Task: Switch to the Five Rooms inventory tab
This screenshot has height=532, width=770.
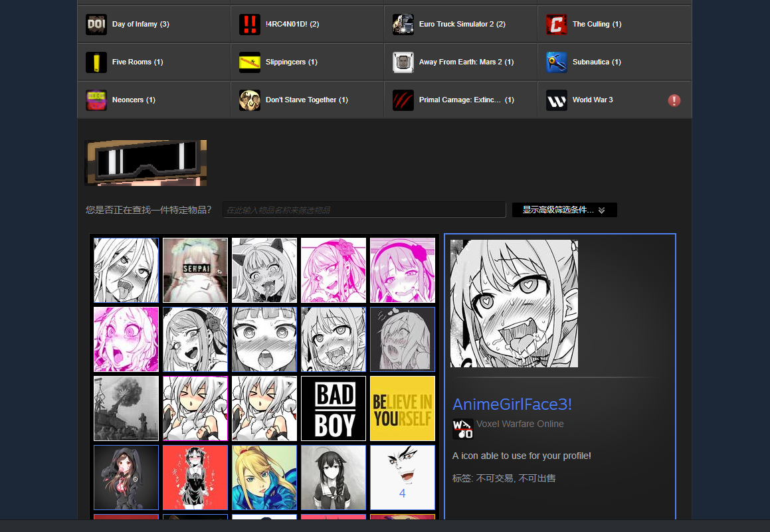Action: click(138, 62)
